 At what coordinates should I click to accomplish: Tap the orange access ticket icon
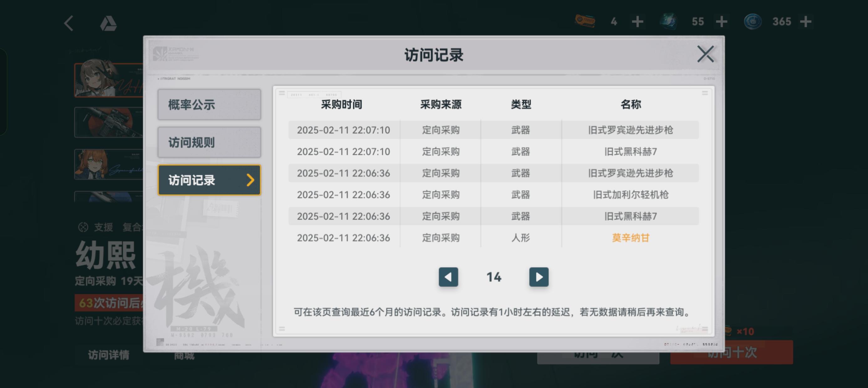coord(585,21)
